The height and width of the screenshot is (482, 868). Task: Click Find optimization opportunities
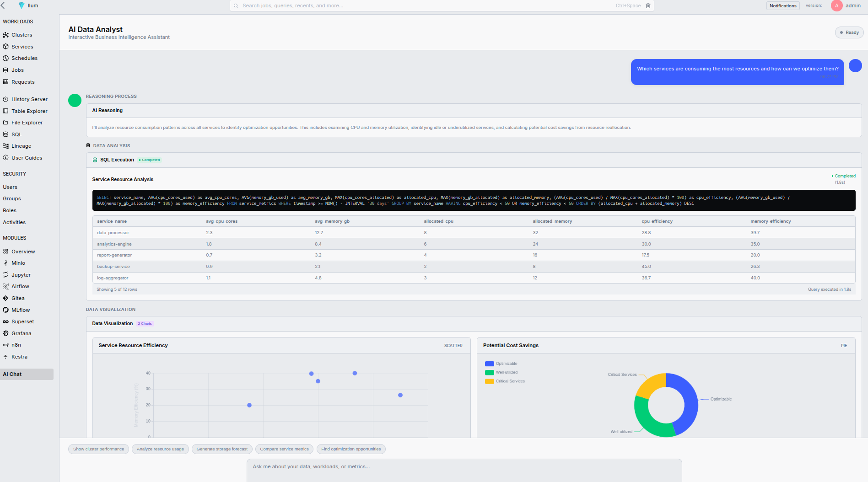tap(350, 449)
